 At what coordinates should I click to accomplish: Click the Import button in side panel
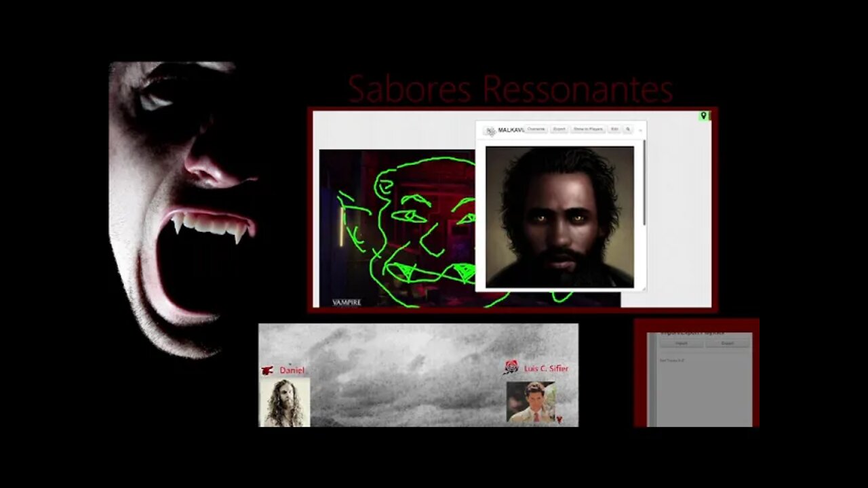(681, 343)
